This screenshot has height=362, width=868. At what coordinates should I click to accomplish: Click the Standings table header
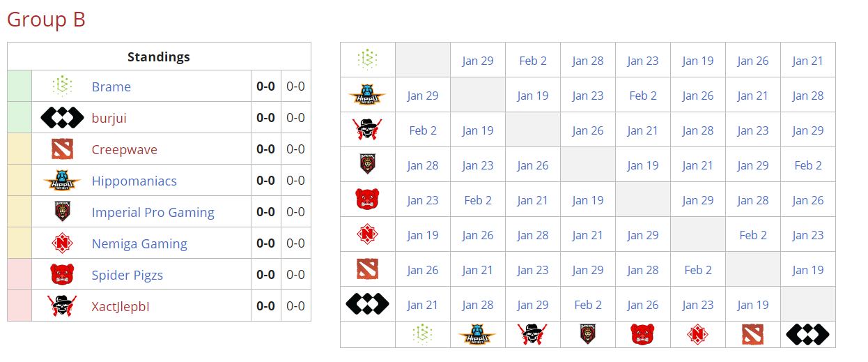pyautogui.click(x=159, y=57)
